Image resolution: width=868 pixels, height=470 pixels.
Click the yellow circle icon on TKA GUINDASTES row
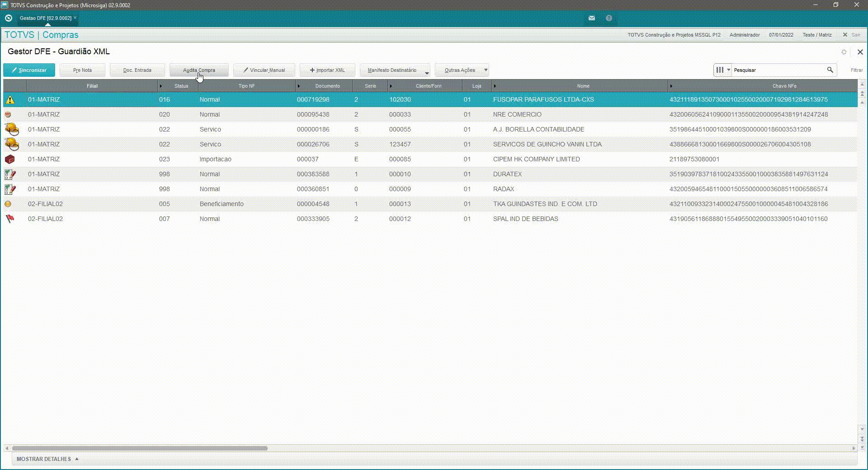click(x=8, y=204)
